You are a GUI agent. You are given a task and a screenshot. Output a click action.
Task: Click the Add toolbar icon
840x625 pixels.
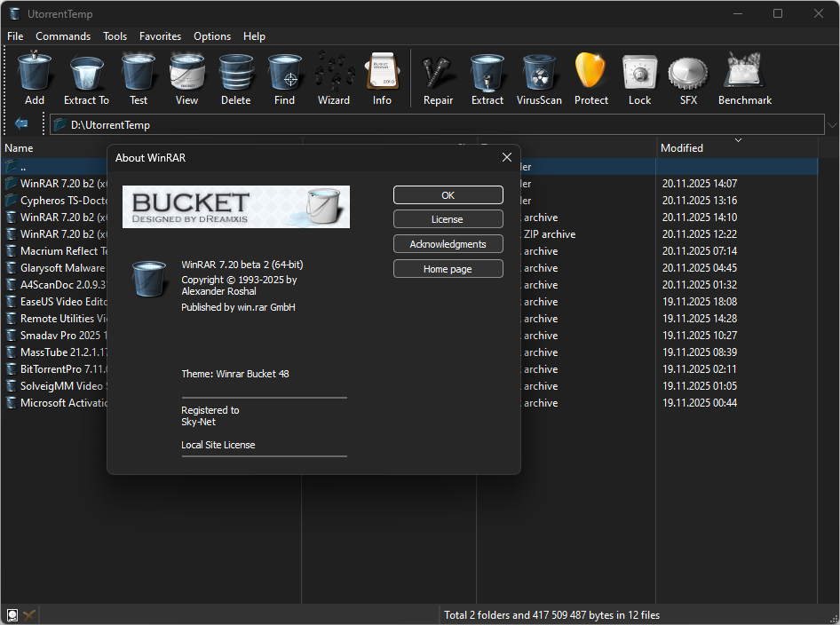pyautogui.click(x=35, y=77)
